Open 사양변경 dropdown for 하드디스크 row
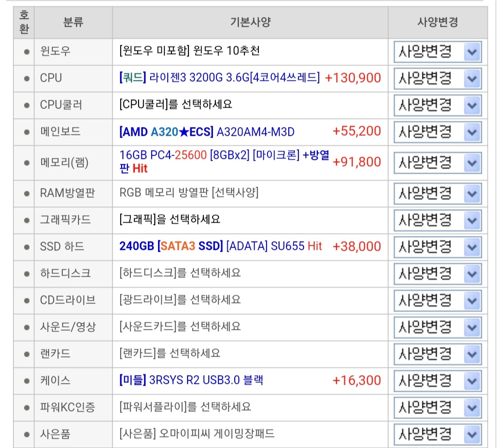499x448 pixels. tap(438, 273)
